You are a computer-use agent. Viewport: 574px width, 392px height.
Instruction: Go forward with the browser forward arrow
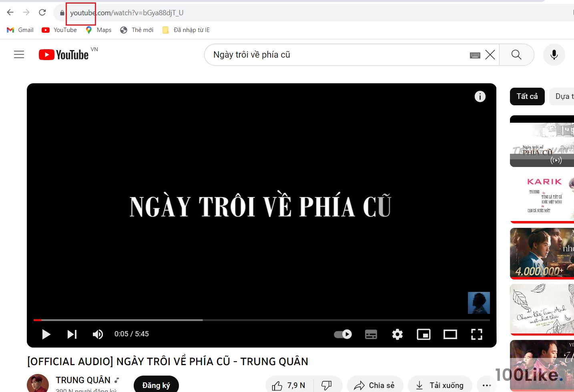(x=26, y=12)
